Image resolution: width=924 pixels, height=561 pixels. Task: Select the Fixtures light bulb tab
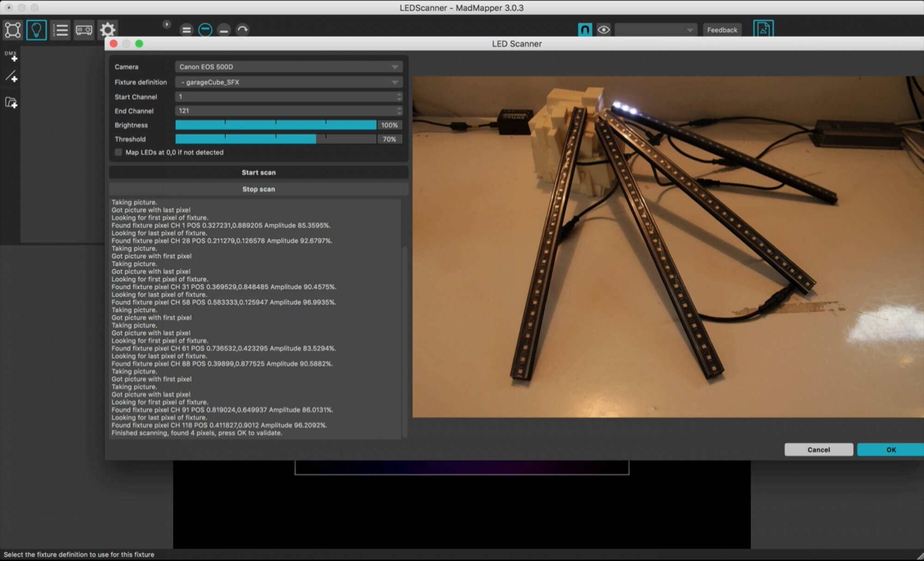36,30
